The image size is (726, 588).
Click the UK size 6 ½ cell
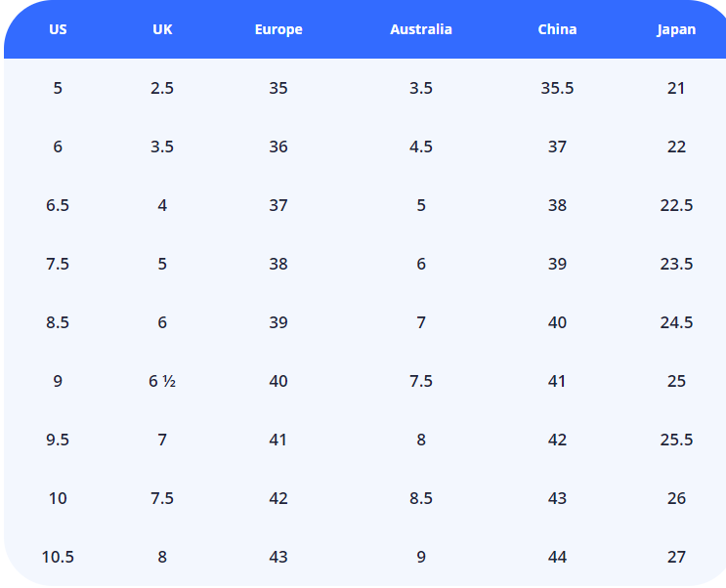coord(162,381)
